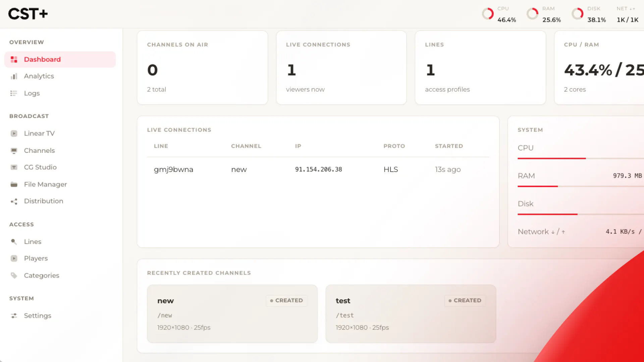Viewport: 644px width, 362px height.
Task: Click the Players play icon
Action: (x=14, y=258)
